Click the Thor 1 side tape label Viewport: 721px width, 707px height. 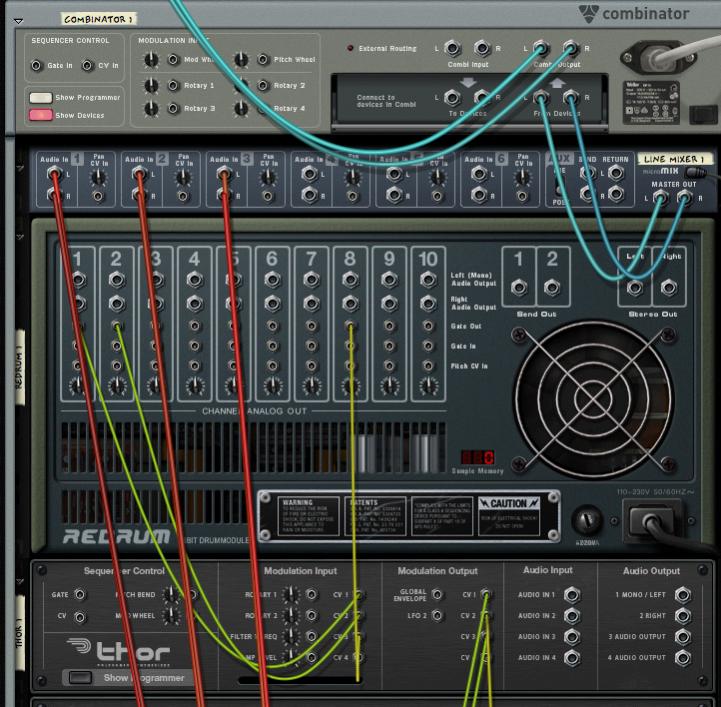[x=19, y=633]
